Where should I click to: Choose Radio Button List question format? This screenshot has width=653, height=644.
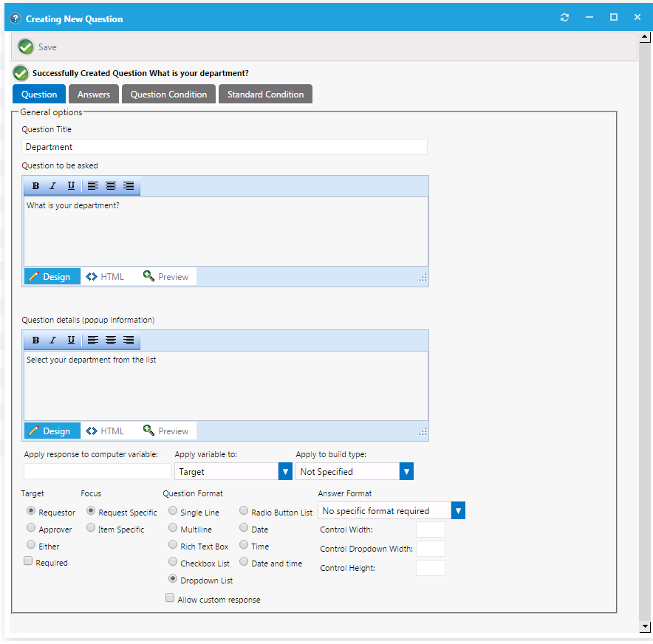click(x=245, y=511)
